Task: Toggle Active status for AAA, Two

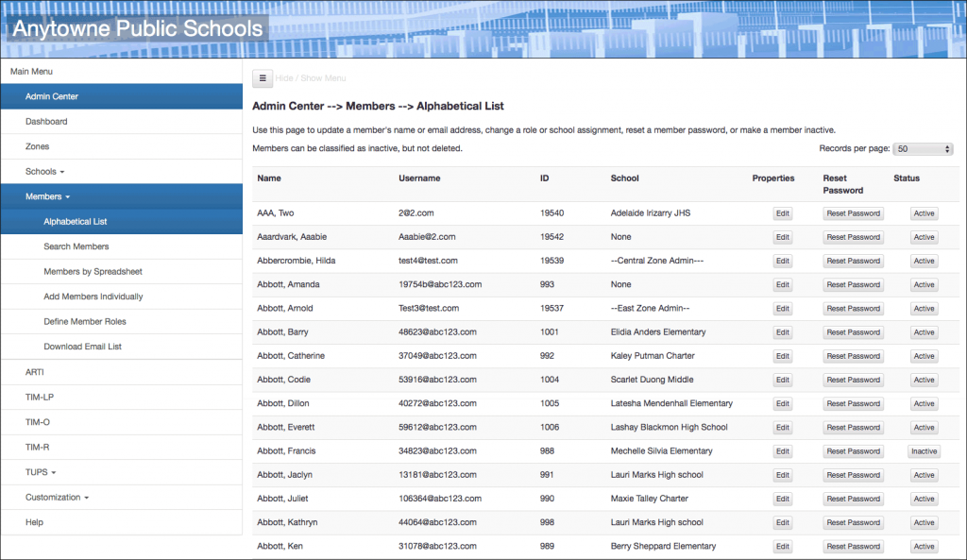Action: [x=924, y=212]
